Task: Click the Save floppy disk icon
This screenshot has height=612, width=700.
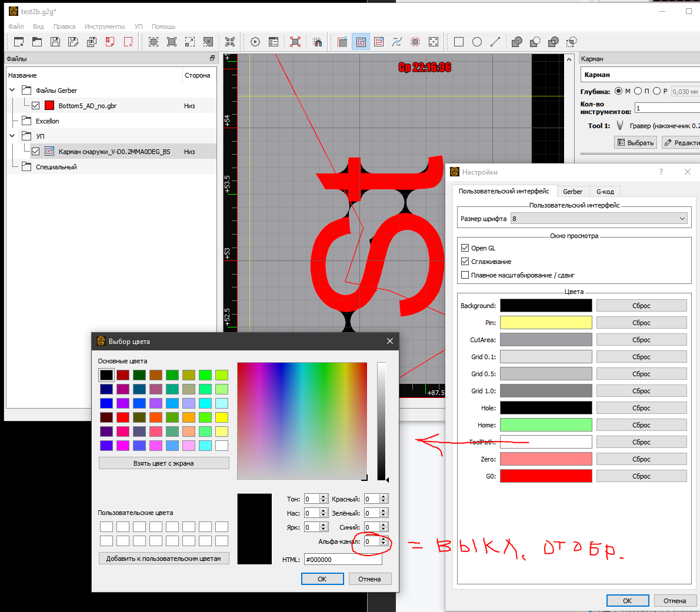Action: [x=55, y=42]
